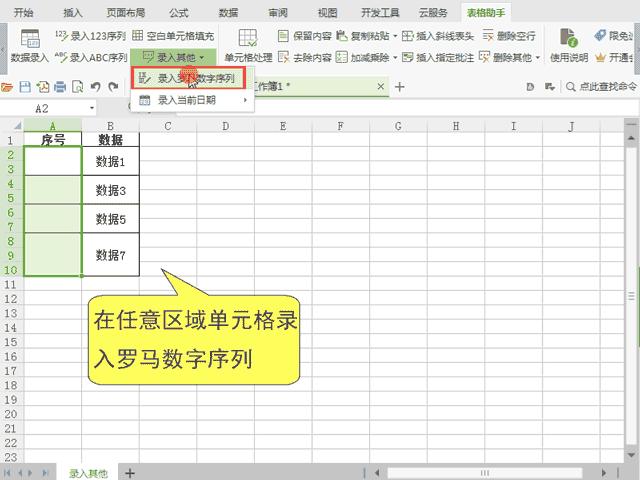Screen dimensions: 640x480
Task: Open 使用说明 usage instructions
Action: click(569, 46)
